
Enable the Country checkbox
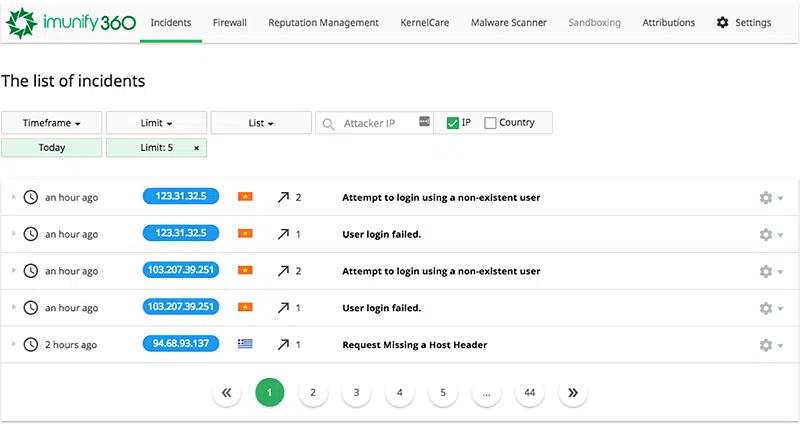pyautogui.click(x=490, y=123)
